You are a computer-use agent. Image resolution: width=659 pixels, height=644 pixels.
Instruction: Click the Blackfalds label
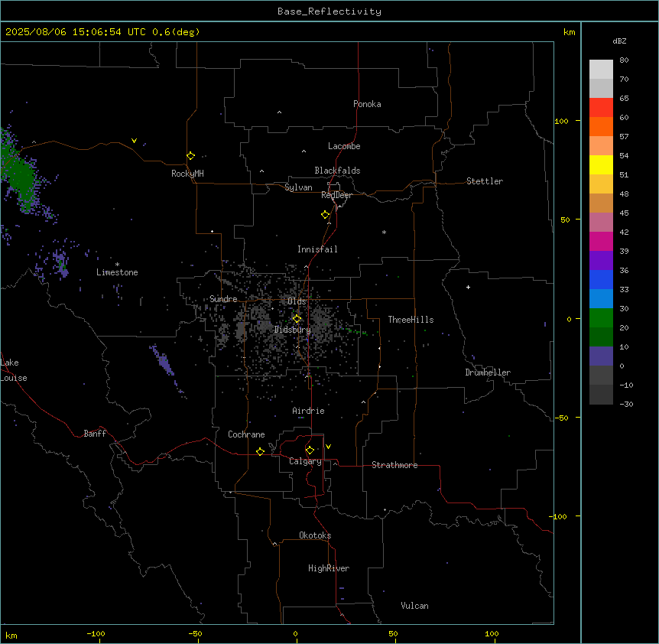337,171
